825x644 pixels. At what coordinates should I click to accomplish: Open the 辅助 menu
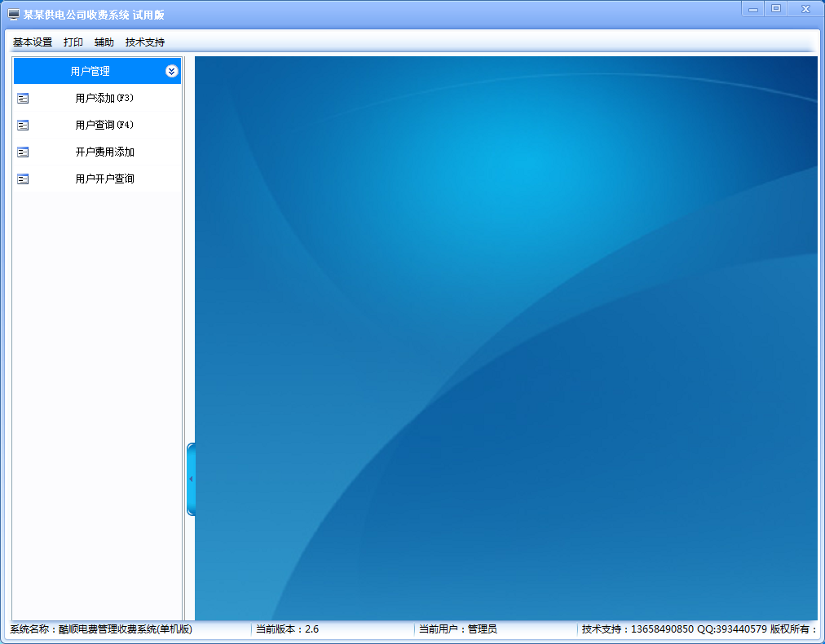coord(104,42)
